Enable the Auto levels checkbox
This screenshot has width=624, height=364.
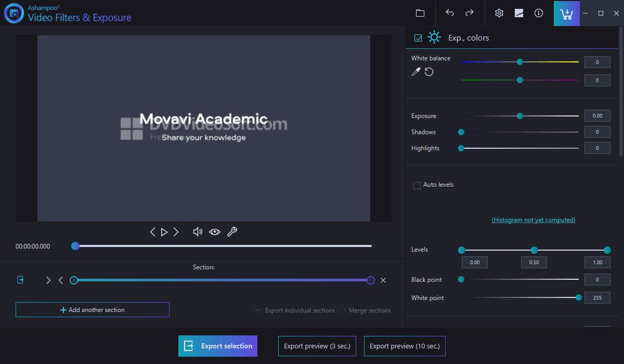(417, 185)
